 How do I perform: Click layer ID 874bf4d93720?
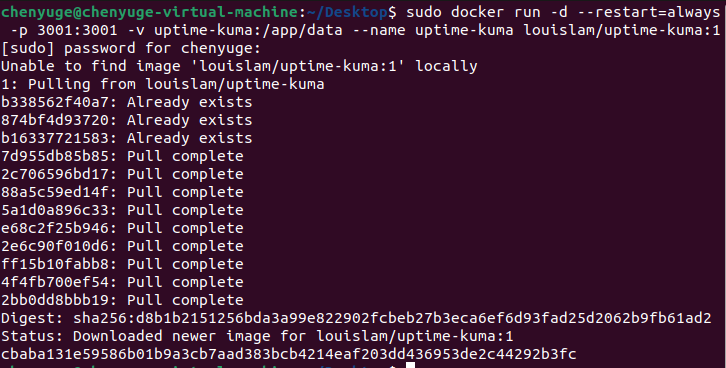tap(55, 120)
